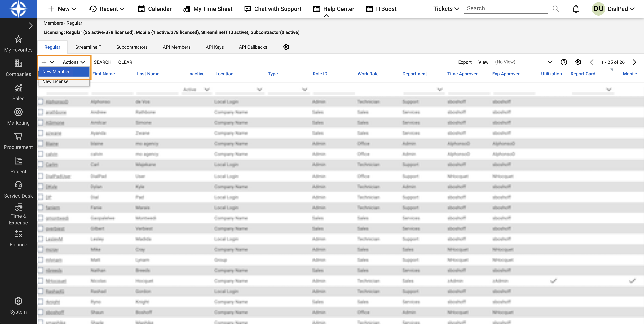This screenshot has width=644, height=324.
Task: Click the list help question mark icon
Action: (564, 62)
